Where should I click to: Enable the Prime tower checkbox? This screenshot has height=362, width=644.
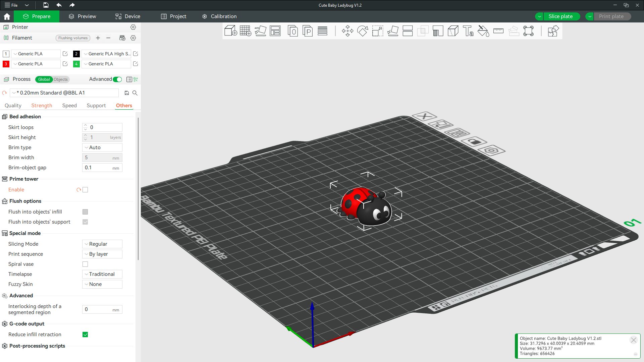coord(85,190)
